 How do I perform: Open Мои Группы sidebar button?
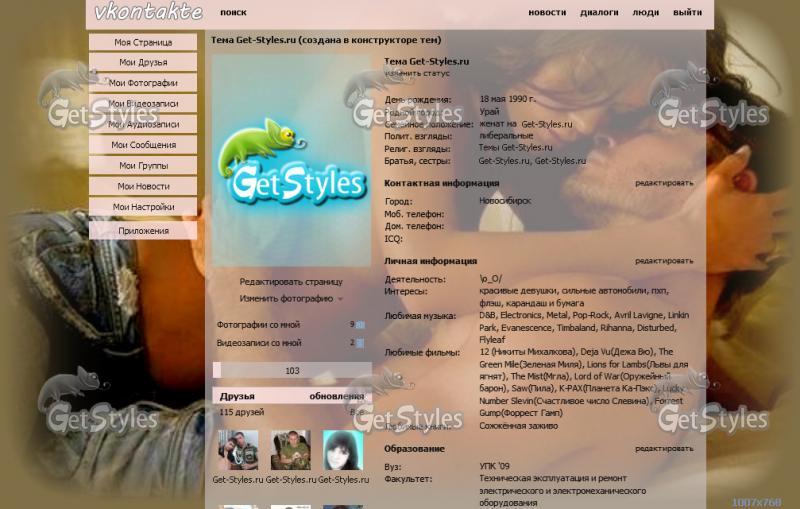tap(143, 166)
